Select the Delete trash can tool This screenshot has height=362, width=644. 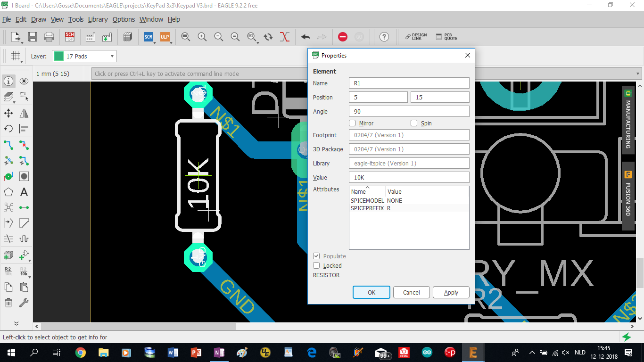[x=8, y=303]
